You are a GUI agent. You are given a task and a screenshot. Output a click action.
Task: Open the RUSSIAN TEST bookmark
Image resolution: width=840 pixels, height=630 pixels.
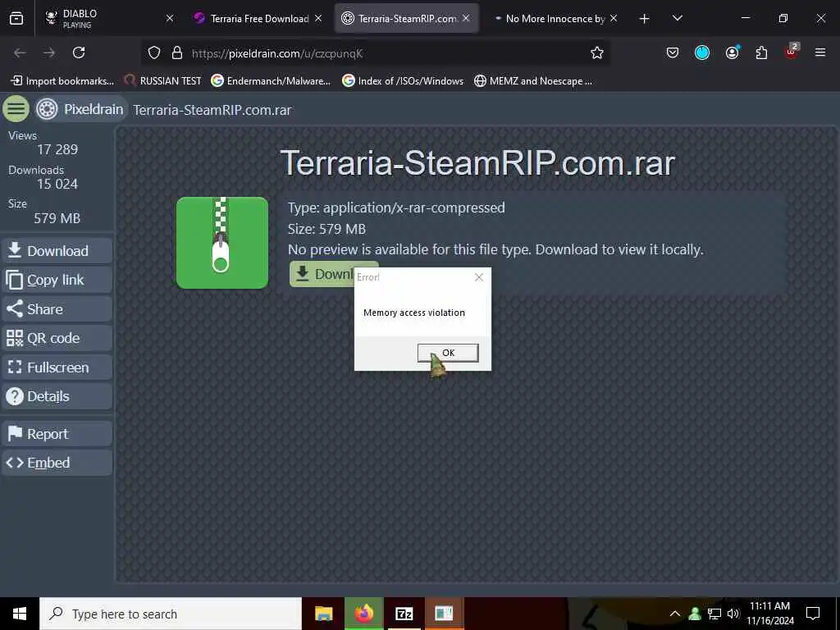point(162,81)
